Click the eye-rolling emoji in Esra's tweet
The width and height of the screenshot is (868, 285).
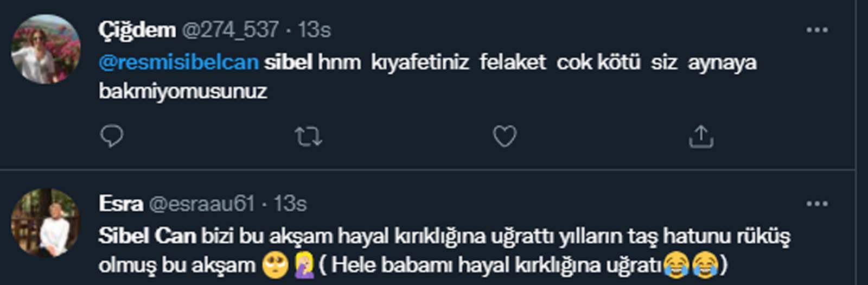275,265
